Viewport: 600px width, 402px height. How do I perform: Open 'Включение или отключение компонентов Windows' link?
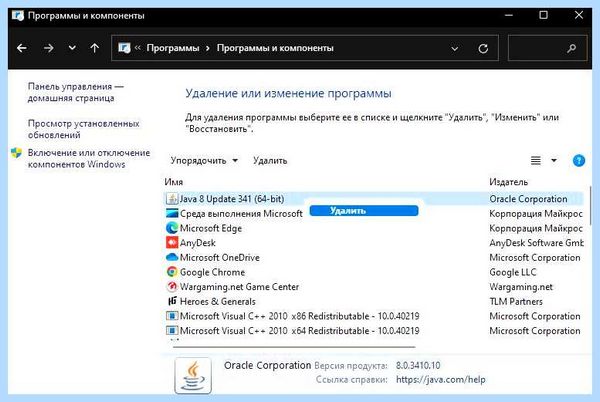89,158
